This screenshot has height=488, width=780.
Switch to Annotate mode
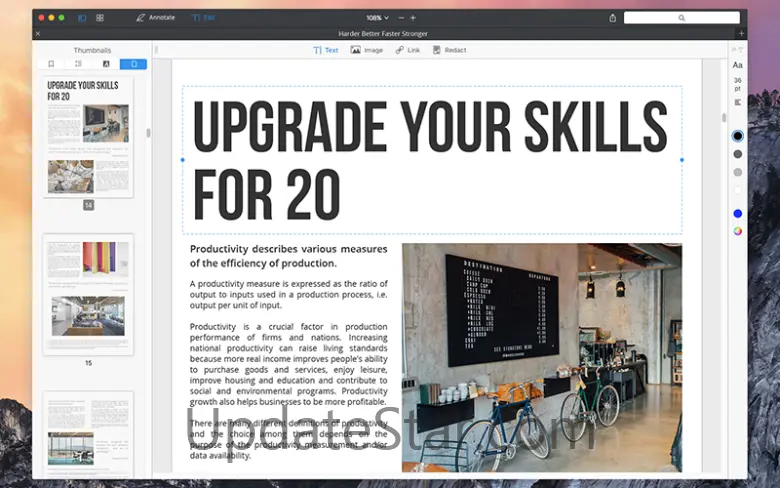click(156, 17)
